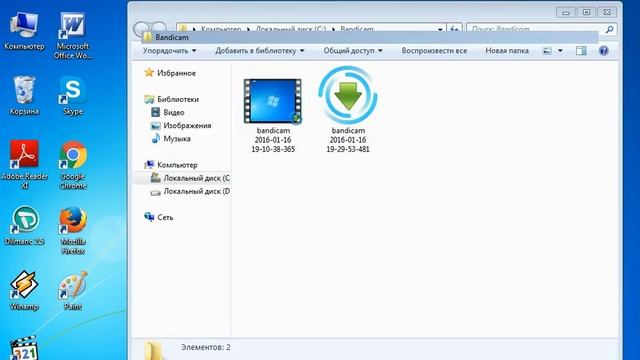Open the Общий доступ dropdown
The image size is (640, 360).
click(x=353, y=51)
